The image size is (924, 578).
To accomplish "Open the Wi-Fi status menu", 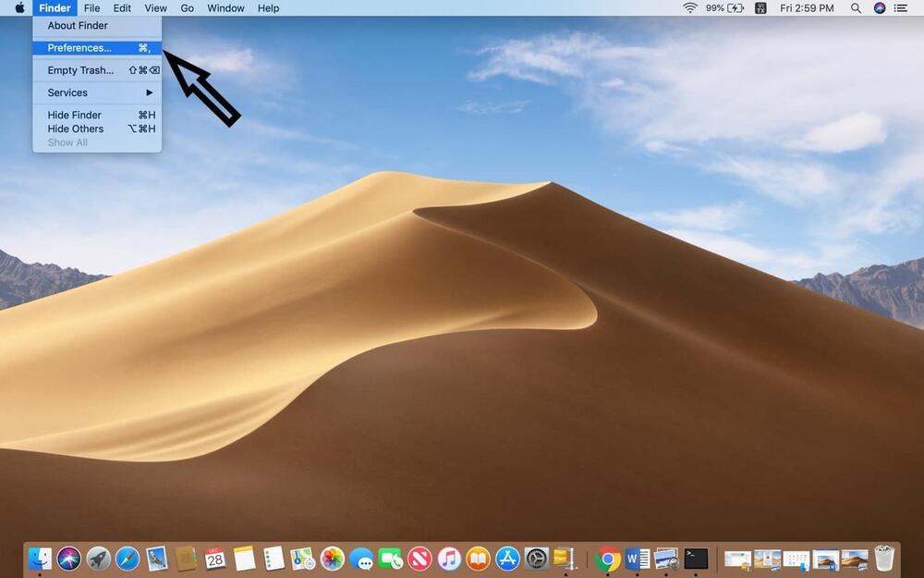I will (x=690, y=8).
